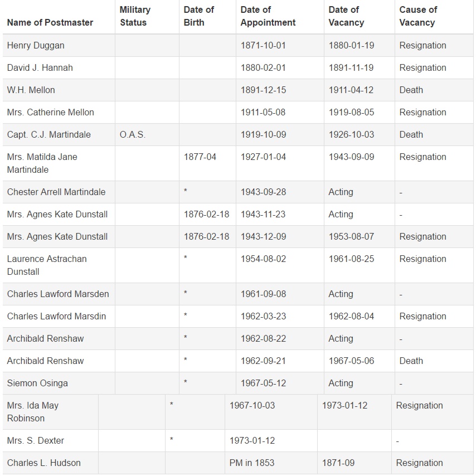Select the 'Date of Birth' header
This screenshot has height=476, width=476.
click(199, 16)
